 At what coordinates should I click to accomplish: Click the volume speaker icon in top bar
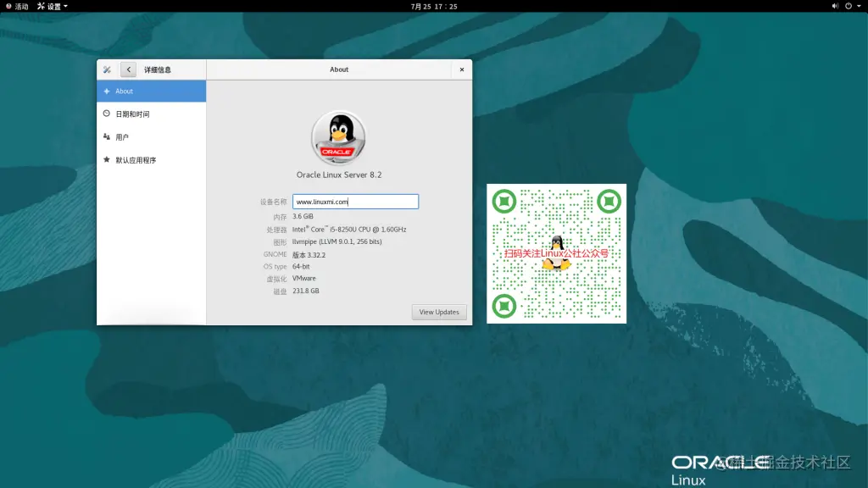coord(835,6)
